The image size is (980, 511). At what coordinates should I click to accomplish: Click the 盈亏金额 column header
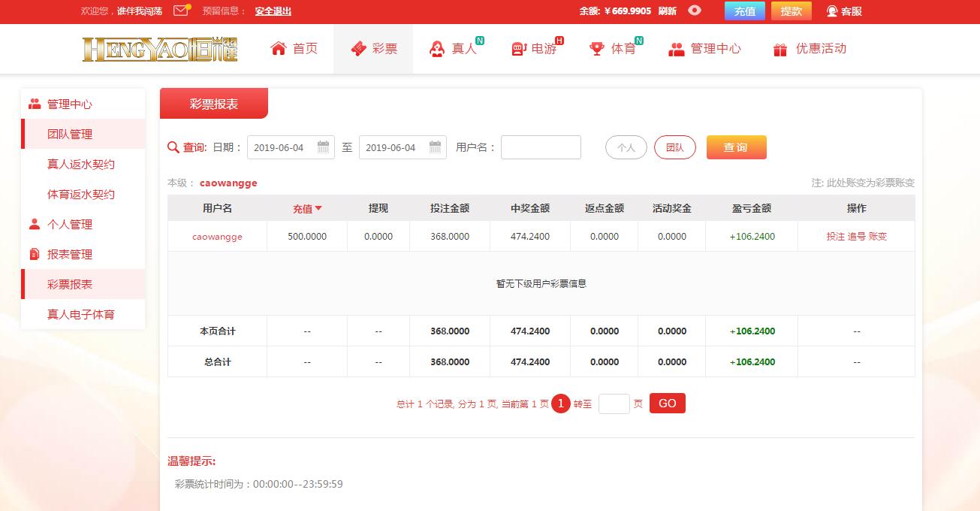[x=752, y=208]
